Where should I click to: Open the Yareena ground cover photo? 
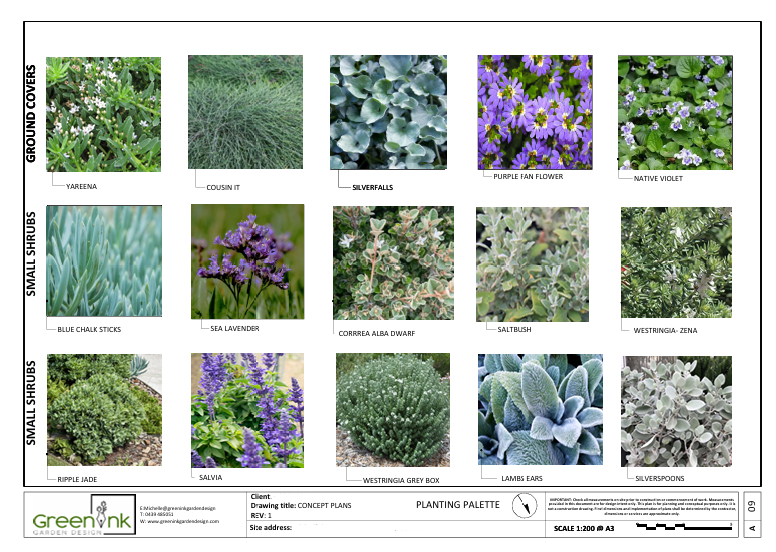[x=103, y=114]
